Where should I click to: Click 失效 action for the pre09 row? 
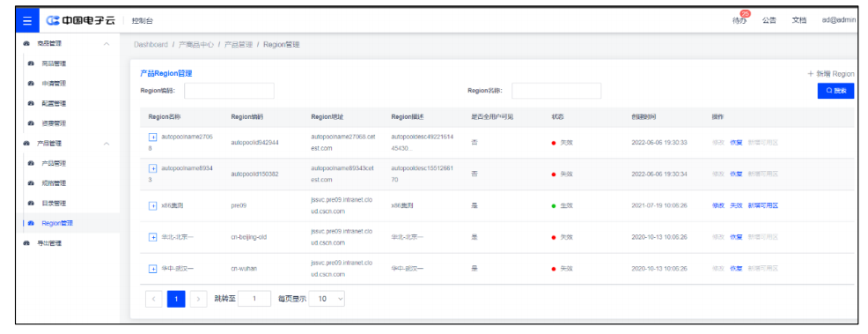(x=736, y=205)
